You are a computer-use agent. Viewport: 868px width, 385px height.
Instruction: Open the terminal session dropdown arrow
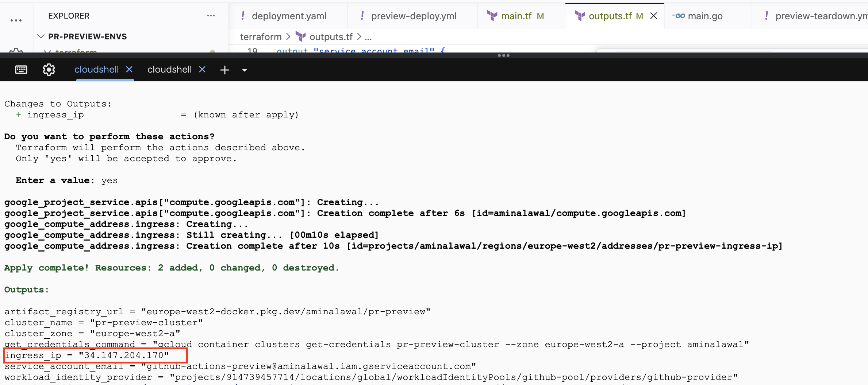245,70
